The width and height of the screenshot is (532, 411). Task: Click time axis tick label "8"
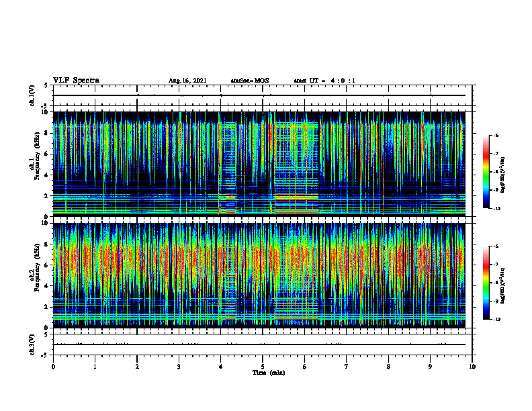point(388,367)
